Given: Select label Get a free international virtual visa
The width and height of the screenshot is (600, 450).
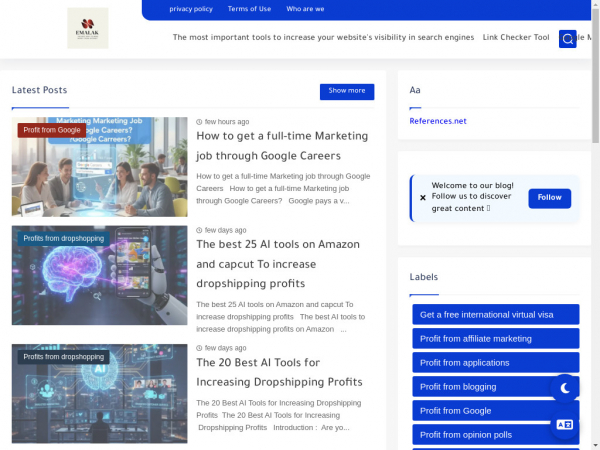Looking at the screenshot, I should [495, 314].
